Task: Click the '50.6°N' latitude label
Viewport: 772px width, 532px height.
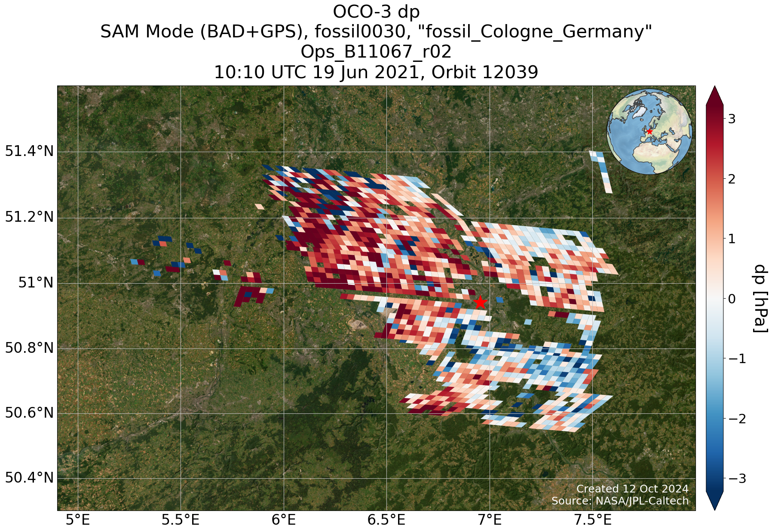Action: coord(29,413)
